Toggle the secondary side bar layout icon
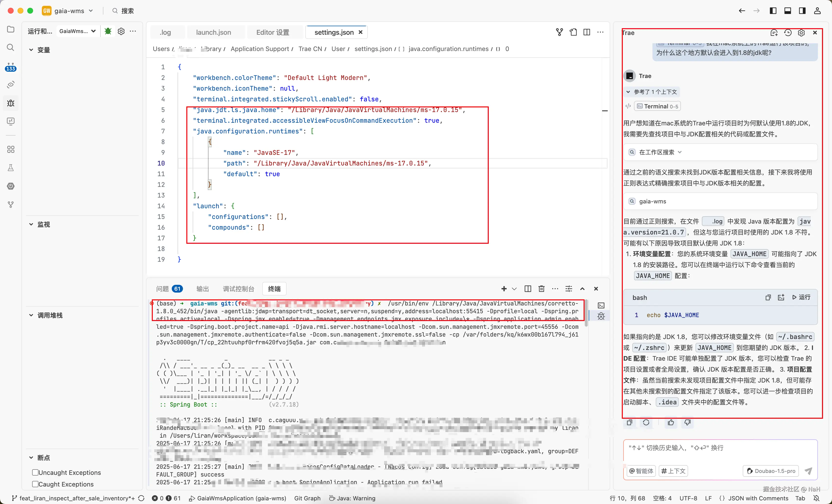 (x=802, y=11)
